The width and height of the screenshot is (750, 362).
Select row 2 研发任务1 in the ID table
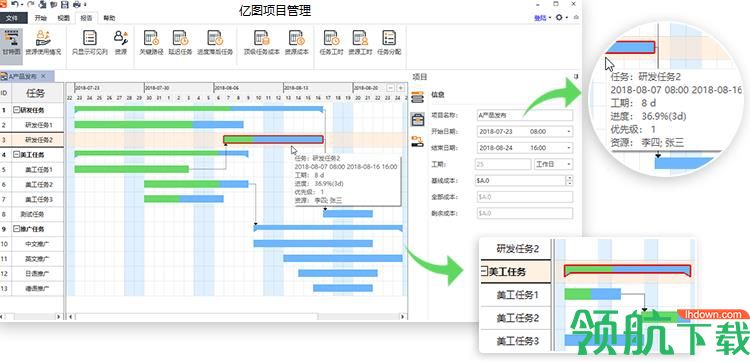tap(32, 125)
